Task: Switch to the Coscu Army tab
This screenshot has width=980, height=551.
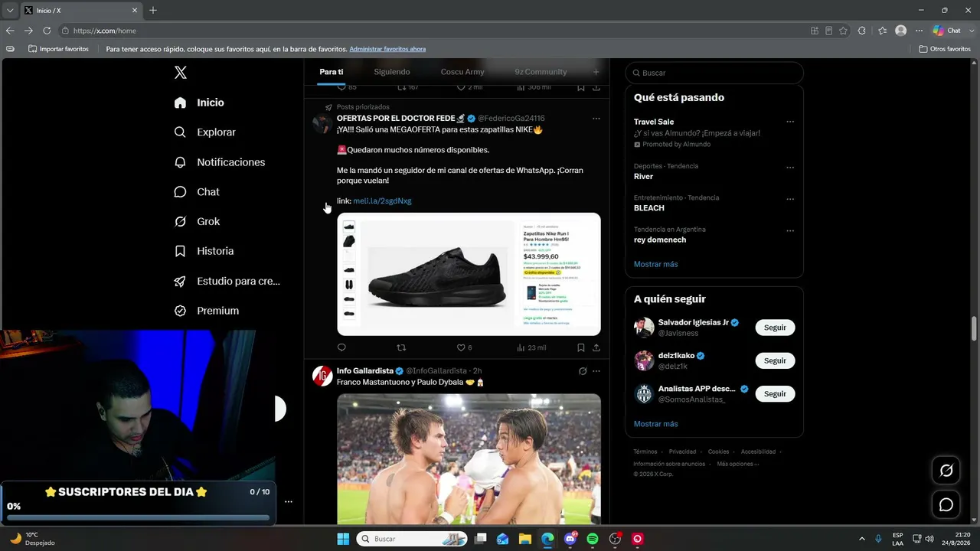Action: pyautogui.click(x=462, y=72)
